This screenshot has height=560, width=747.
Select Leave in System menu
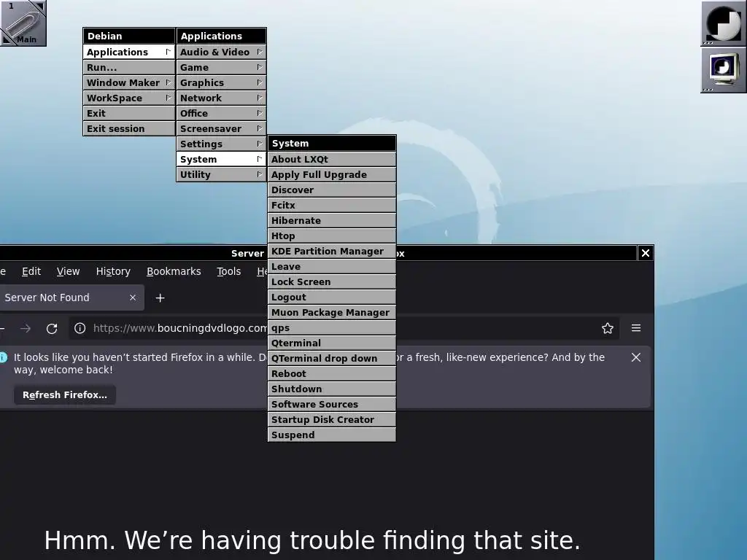[332, 266]
